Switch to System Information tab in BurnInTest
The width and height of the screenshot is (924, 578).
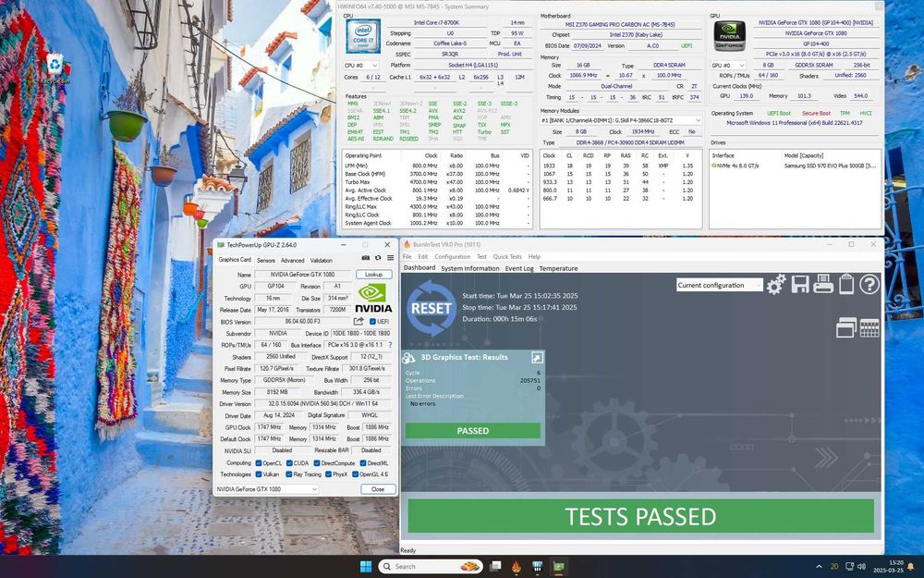click(x=469, y=268)
